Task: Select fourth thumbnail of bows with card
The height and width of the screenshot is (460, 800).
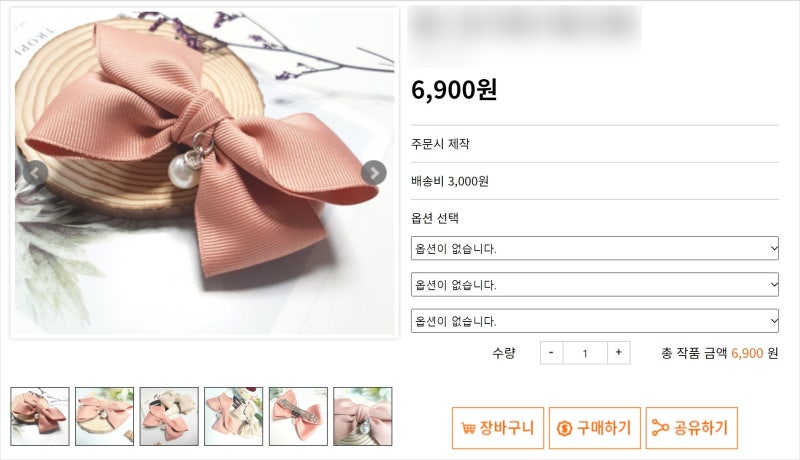Action: tap(234, 416)
